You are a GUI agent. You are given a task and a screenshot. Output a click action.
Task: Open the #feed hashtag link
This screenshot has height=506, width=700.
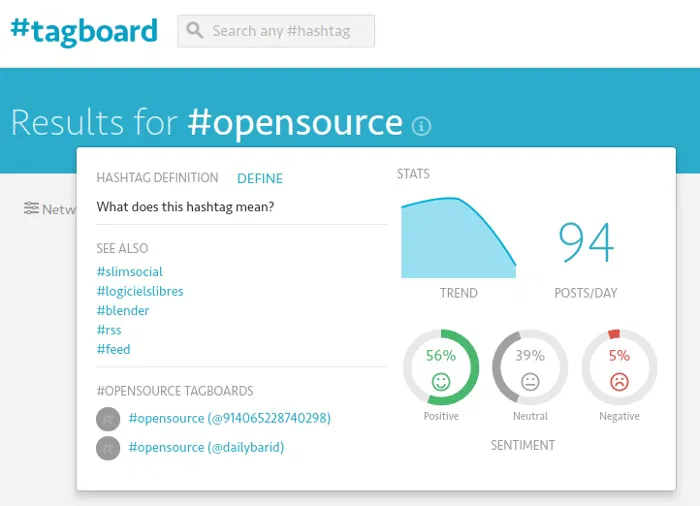[x=113, y=349]
